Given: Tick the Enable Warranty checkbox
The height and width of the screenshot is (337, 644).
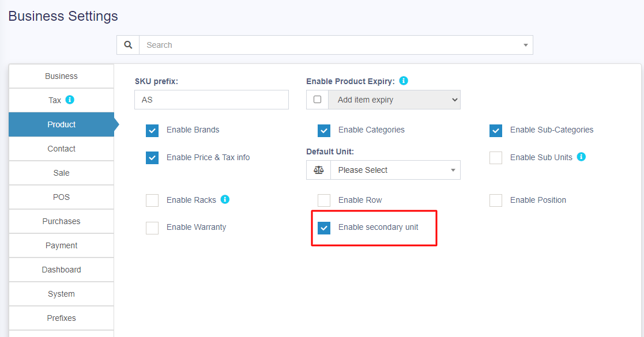Looking at the screenshot, I should tap(152, 228).
